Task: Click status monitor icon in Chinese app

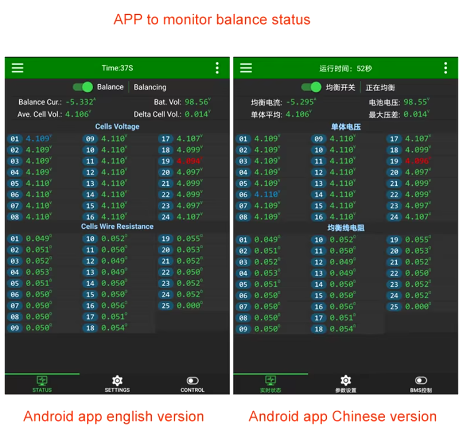Action: point(270,380)
